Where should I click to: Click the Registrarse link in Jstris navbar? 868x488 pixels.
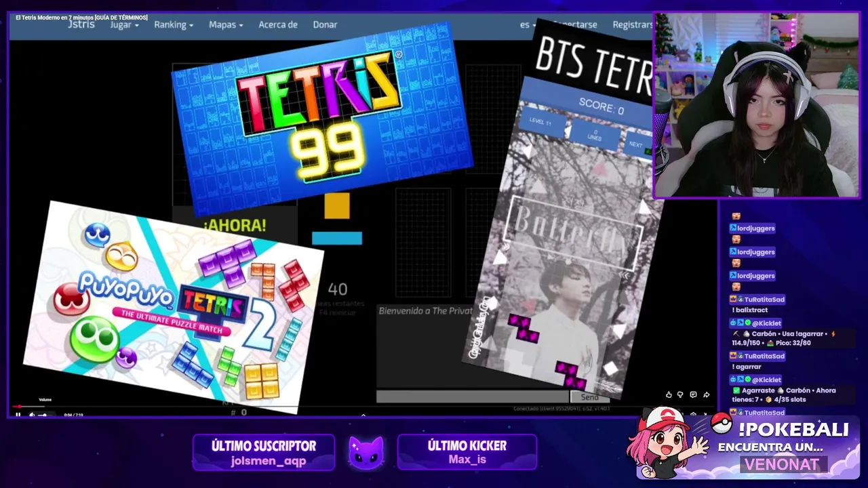coord(632,24)
